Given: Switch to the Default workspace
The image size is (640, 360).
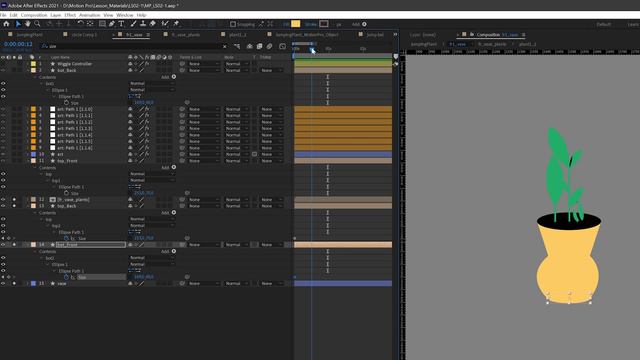Looking at the screenshot, I should tap(604, 24).
